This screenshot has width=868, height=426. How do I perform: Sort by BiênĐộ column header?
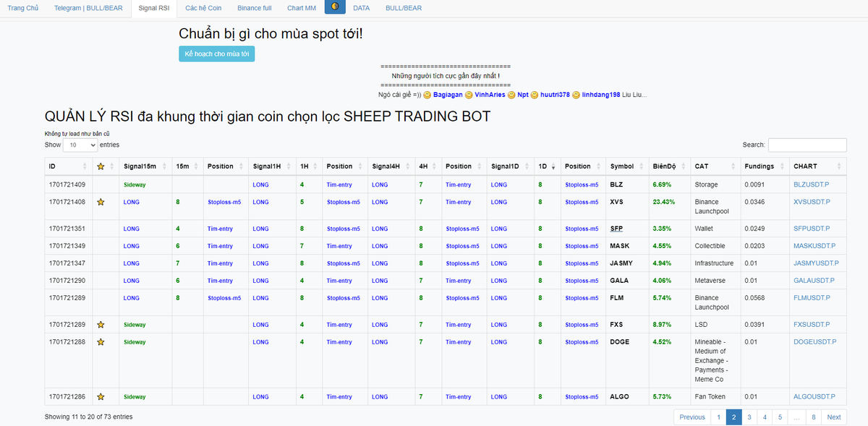click(669, 166)
